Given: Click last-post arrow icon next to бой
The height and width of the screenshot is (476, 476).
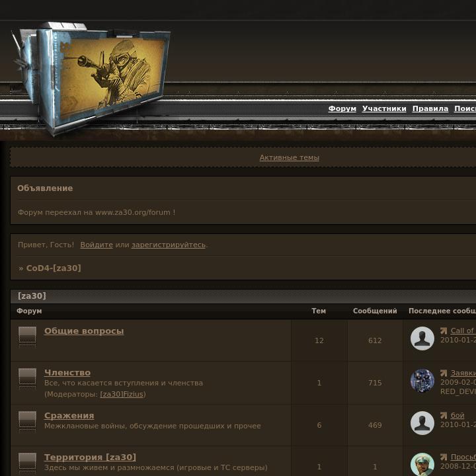Looking at the screenshot, I should click(444, 415).
